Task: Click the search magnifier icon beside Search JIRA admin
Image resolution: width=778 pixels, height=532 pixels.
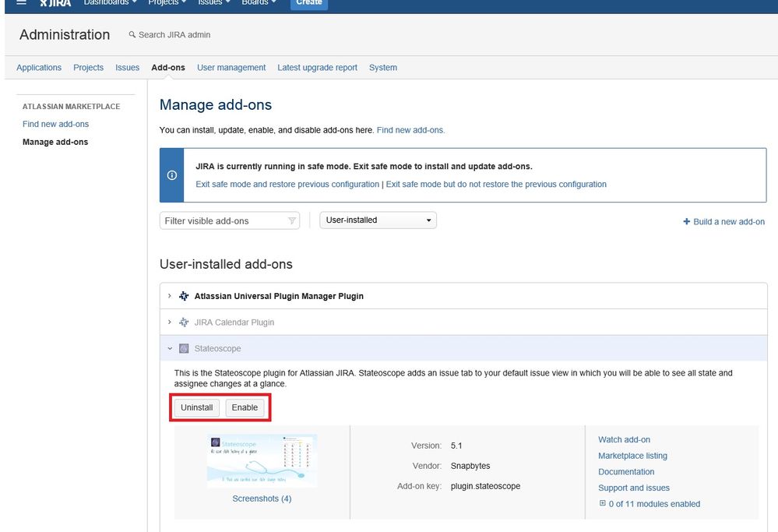Action: 132,35
